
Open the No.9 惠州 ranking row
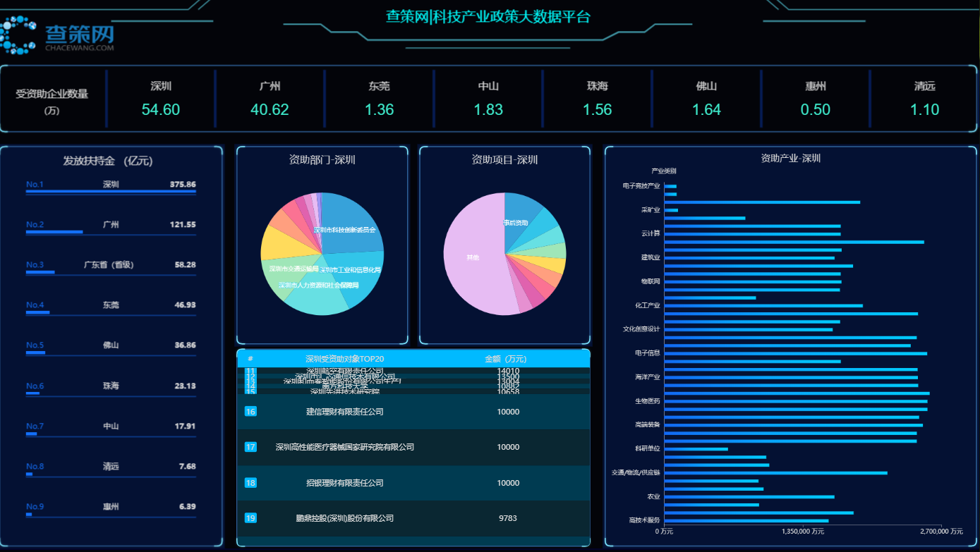(111, 508)
